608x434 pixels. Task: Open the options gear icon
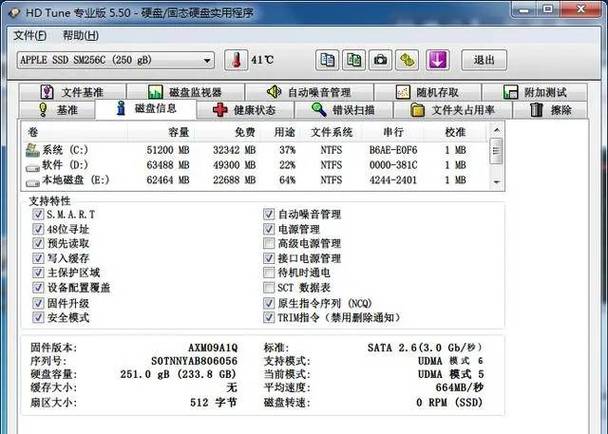click(407, 60)
